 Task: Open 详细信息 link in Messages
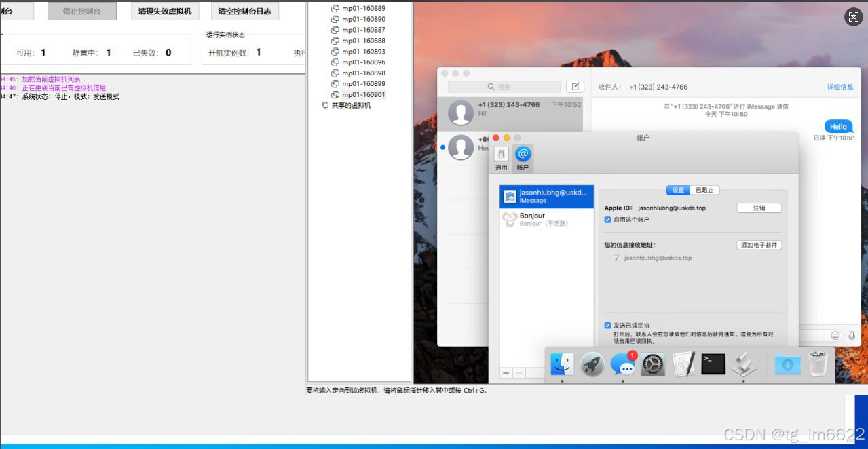click(840, 87)
